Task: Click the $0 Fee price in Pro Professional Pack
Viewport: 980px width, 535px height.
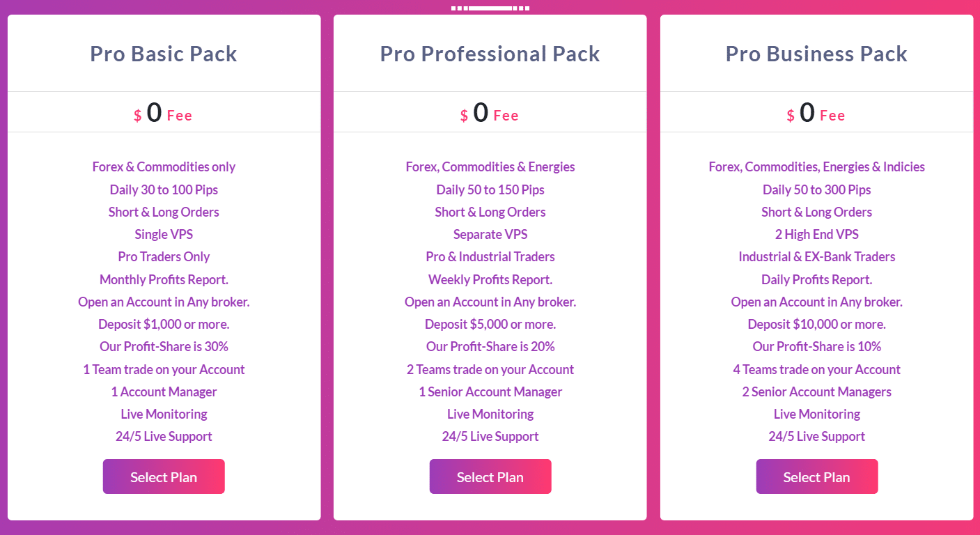Action: [490, 113]
